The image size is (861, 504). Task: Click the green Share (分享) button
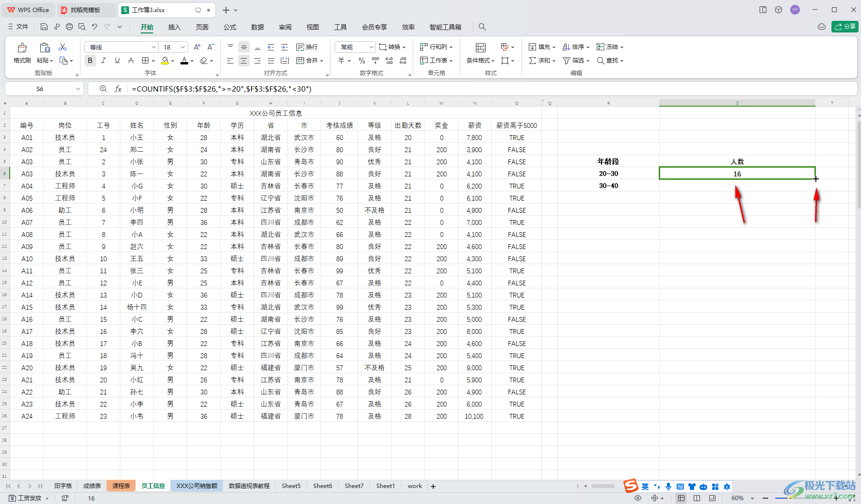pyautogui.click(x=845, y=27)
